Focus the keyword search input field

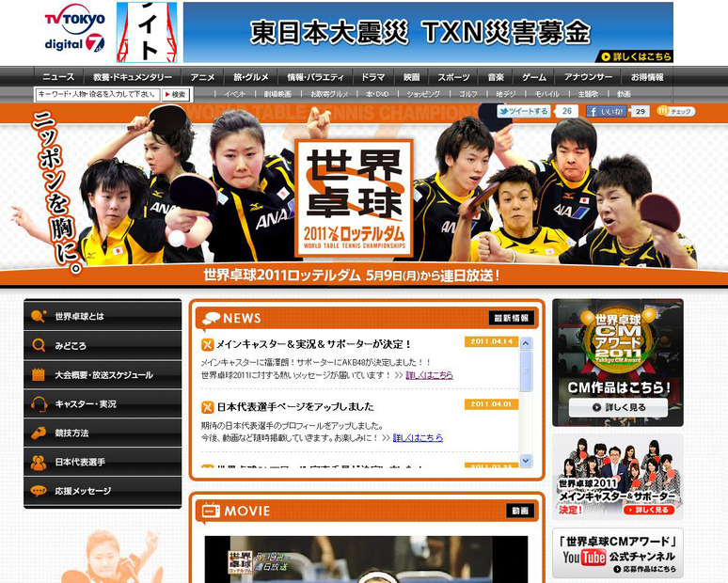[98, 94]
